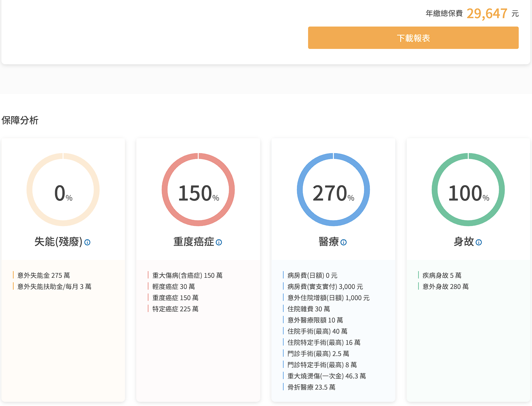Viewport: 532px width, 406px height.
Task: Click 住院手術(最高) 40 萬 line
Action: tap(317, 331)
